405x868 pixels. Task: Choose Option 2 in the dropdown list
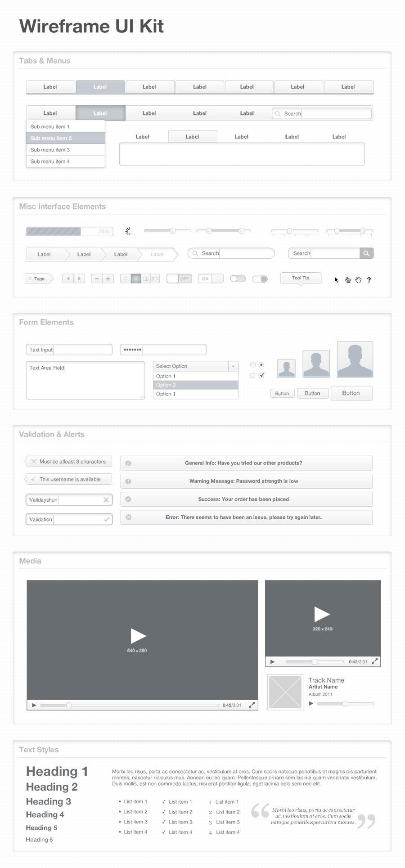[x=195, y=385]
